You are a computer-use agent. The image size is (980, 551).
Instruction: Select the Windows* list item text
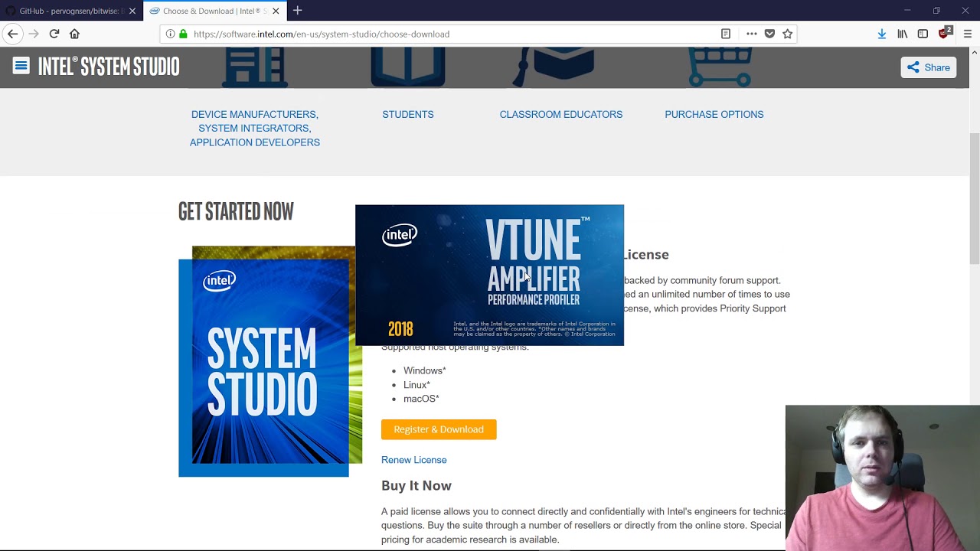click(x=425, y=370)
